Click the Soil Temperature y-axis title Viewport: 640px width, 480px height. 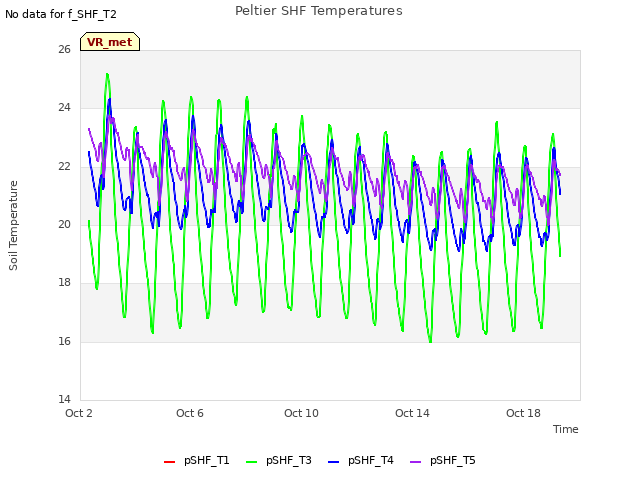[13, 225]
